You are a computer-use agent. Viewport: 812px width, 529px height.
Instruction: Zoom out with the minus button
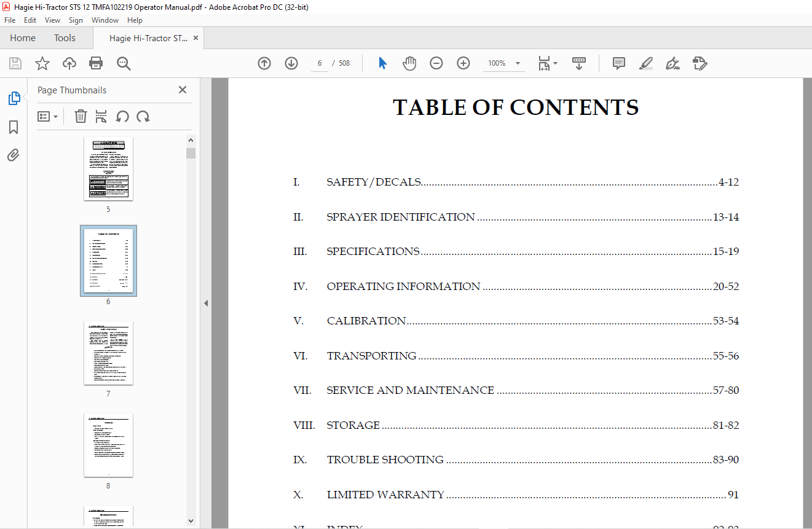(x=436, y=63)
